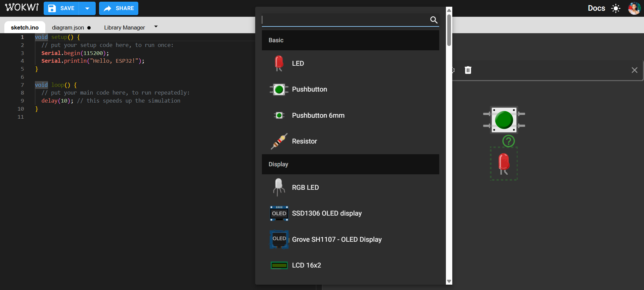Click the void loop() line
644x290 pixels.
[56, 85]
